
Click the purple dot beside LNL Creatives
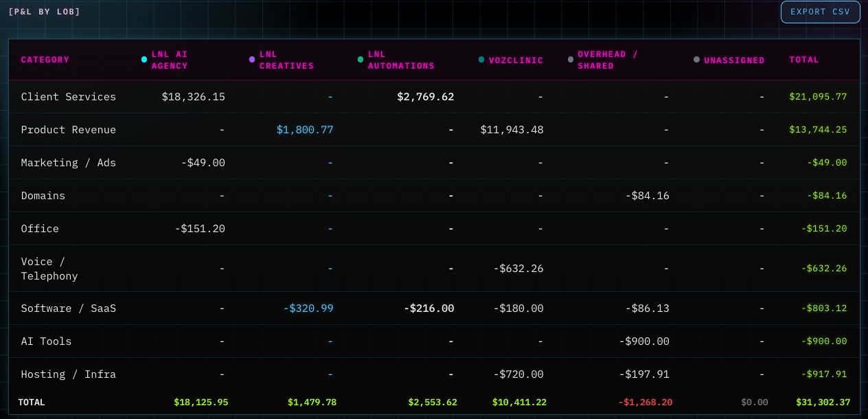(252, 60)
